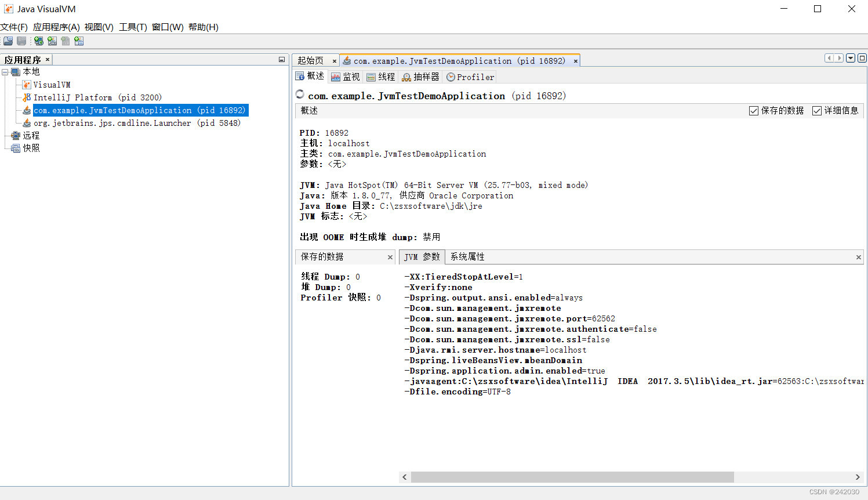This screenshot has height=500, width=868.
Task: Click the horizontal scrollbar right arrow
Action: pos(858,477)
